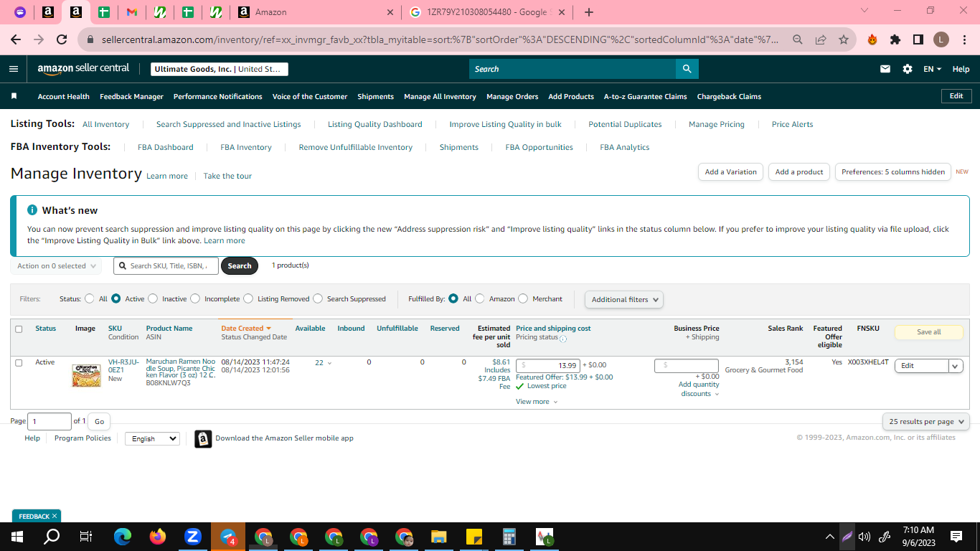
Task: Select the Listing Removed radio button
Action: click(248, 298)
